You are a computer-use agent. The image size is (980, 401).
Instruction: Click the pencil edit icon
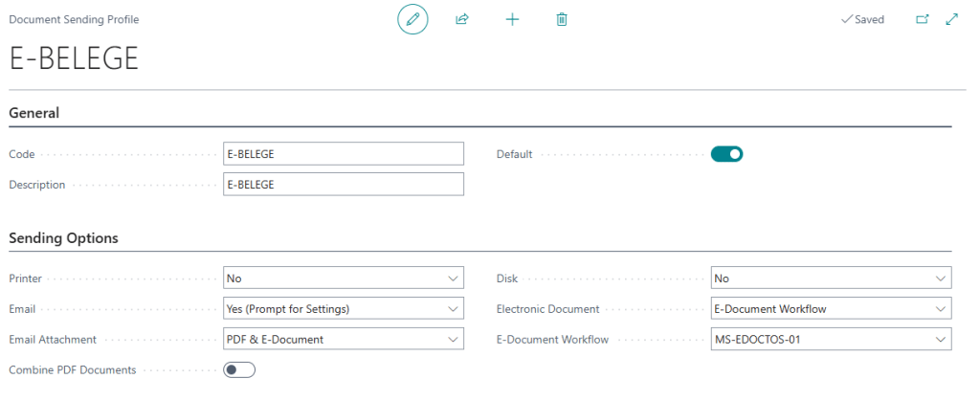click(412, 19)
